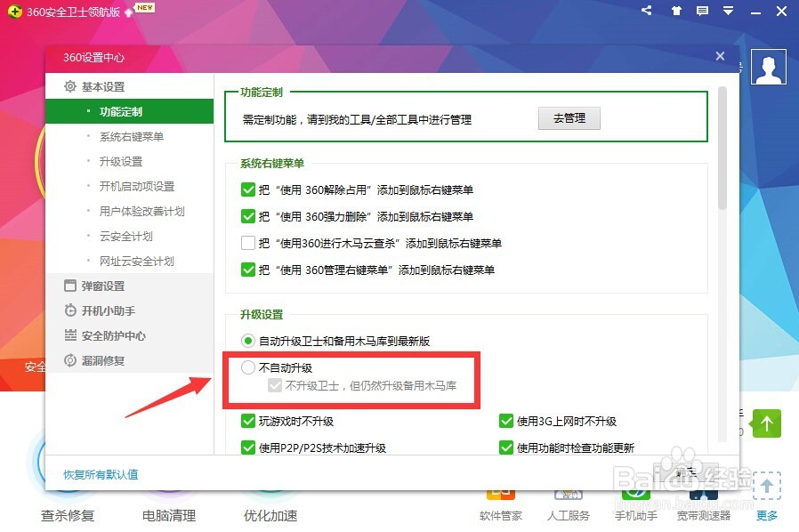This screenshot has height=532, width=799.
Task: Click the 360 logo icon in title bar
Action: (x=15, y=12)
